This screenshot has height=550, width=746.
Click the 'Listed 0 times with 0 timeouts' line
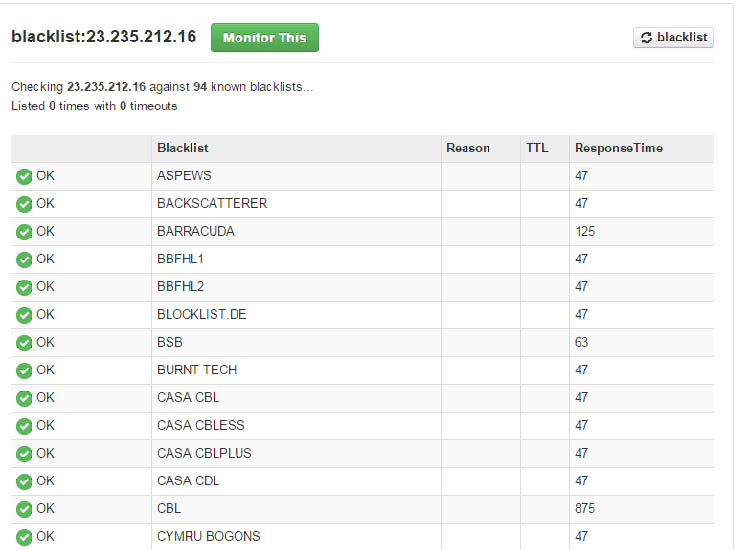pyautogui.click(x=94, y=106)
